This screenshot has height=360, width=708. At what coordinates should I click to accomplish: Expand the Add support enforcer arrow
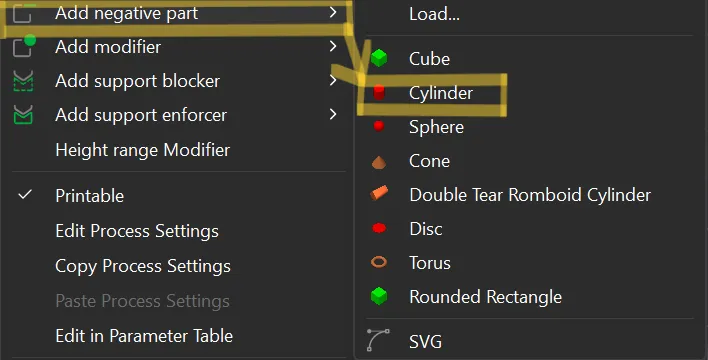pyautogui.click(x=333, y=114)
